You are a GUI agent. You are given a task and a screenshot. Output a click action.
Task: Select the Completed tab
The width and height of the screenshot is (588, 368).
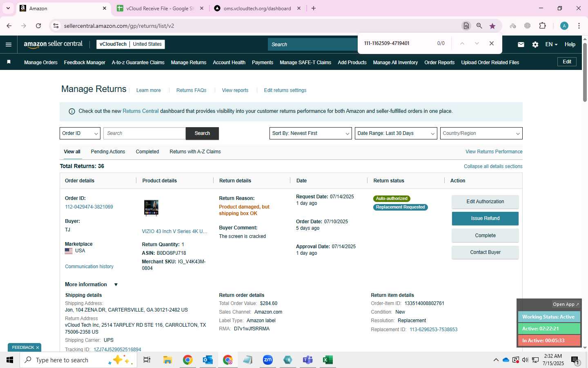147,152
